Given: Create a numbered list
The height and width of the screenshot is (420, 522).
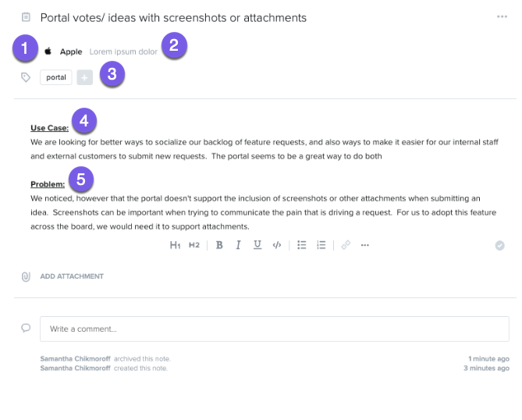Looking at the screenshot, I should pos(321,245).
